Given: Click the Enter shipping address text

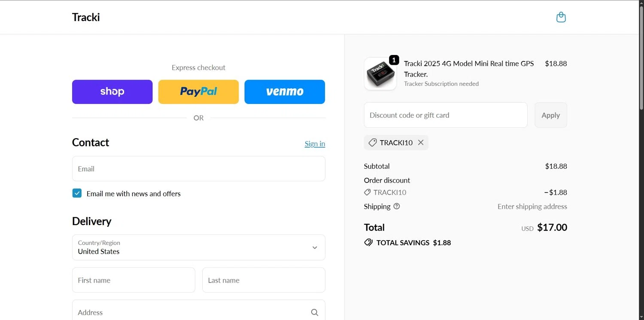Looking at the screenshot, I should (x=532, y=207).
